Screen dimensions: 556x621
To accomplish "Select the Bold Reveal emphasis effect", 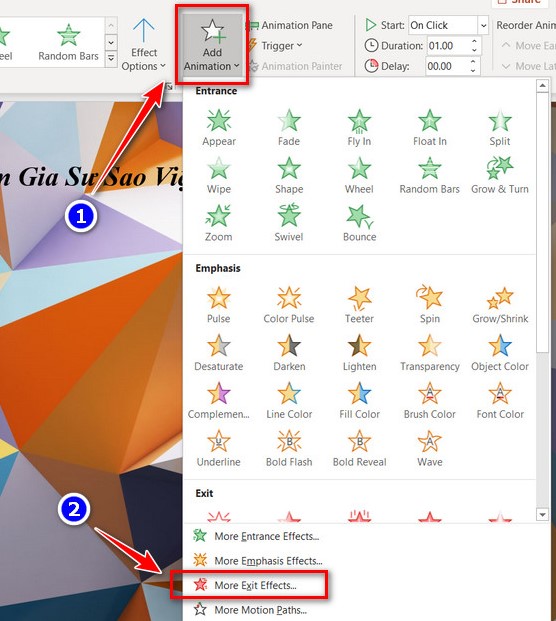I will [x=359, y=448].
